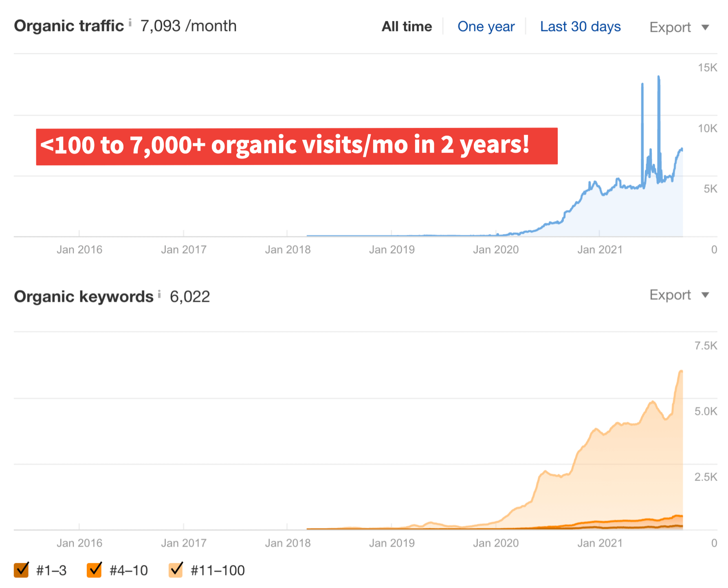Open the Export dropdown for Organic traffic
Viewport: 728px width, 588px height.
679,27
